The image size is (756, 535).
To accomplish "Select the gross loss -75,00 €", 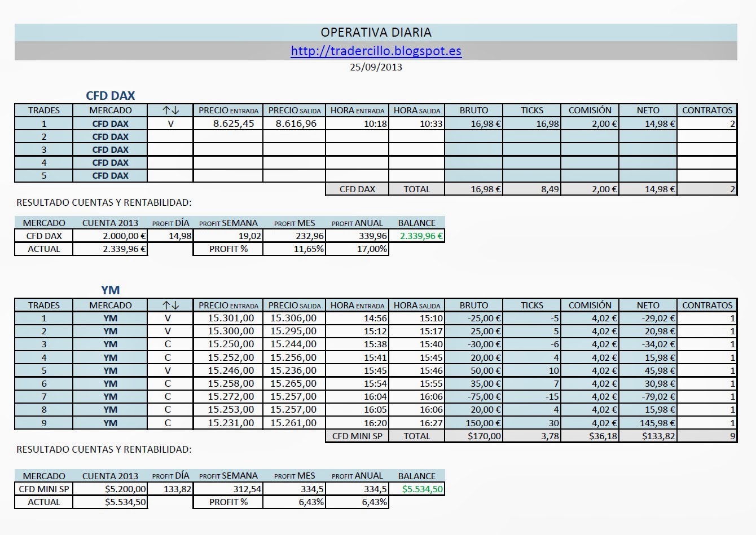I will pos(484,397).
